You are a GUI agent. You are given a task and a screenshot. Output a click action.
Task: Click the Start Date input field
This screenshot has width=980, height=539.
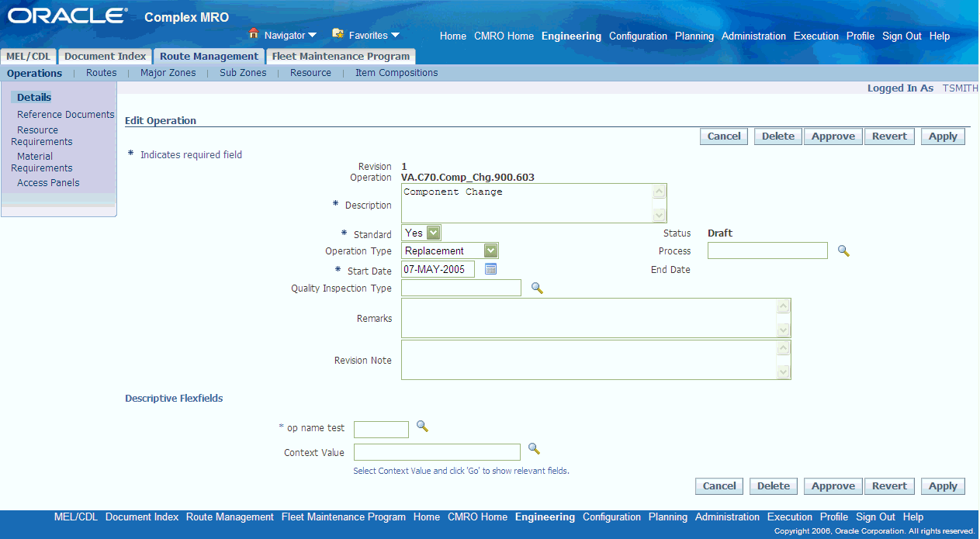pyautogui.click(x=438, y=269)
